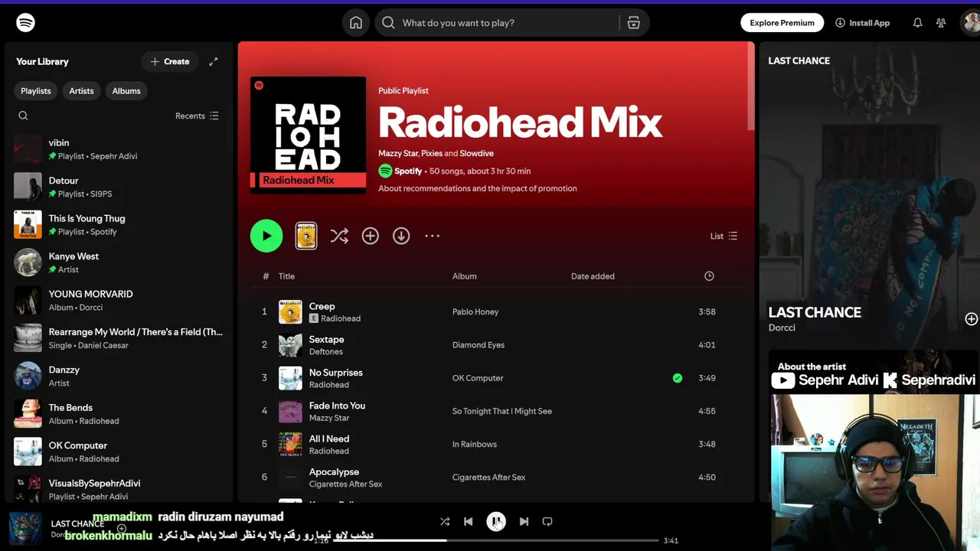Open Friend Activity icon
Screen dimensions: 980x551
[941, 23]
